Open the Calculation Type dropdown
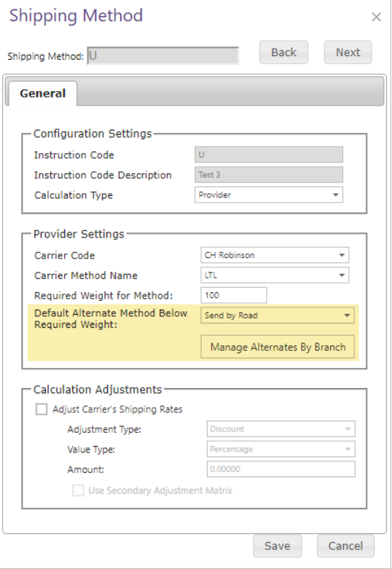Screen dimensions: 392x569 [x=269, y=195]
